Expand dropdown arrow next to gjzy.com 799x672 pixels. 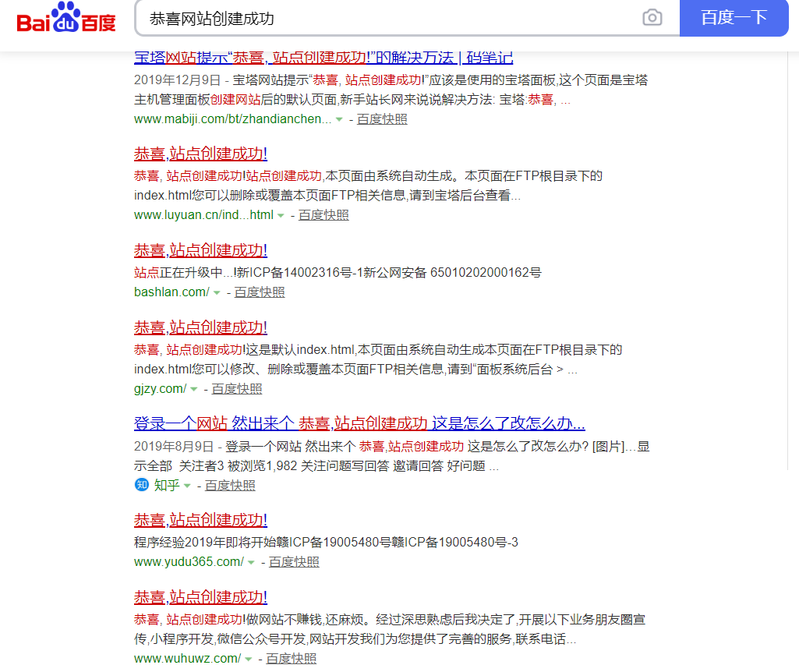point(193,389)
